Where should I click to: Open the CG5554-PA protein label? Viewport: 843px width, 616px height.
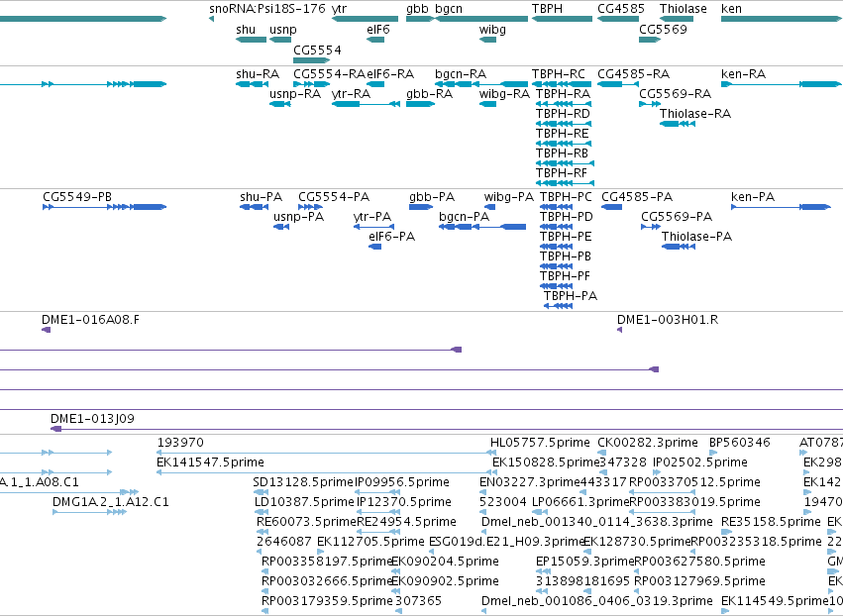[x=333, y=197]
